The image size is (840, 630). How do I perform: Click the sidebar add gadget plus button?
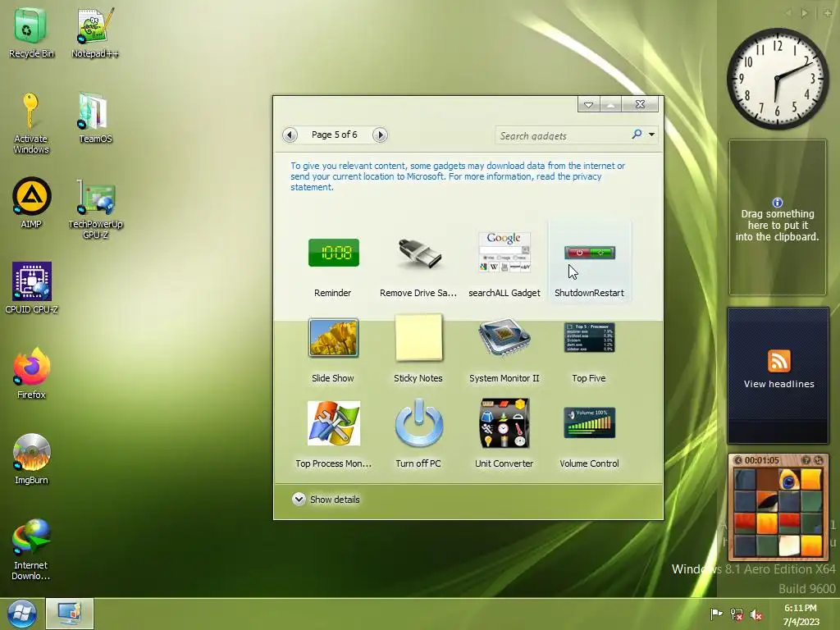coord(828,13)
